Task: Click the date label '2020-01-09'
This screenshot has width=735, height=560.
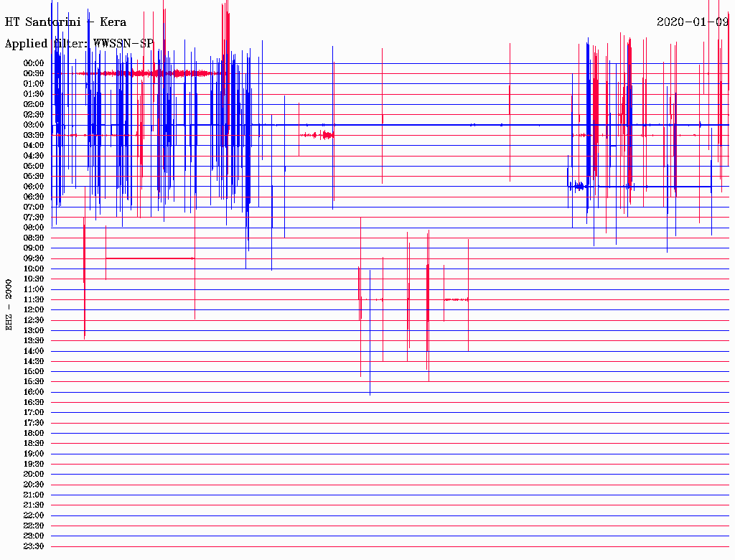Action: tap(693, 22)
